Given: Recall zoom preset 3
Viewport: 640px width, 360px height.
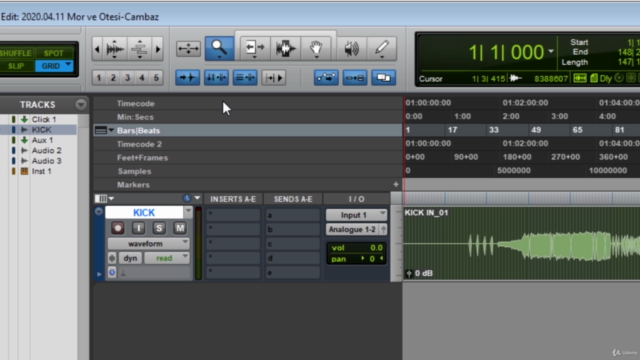Looking at the screenshot, I should tap(127, 78).
